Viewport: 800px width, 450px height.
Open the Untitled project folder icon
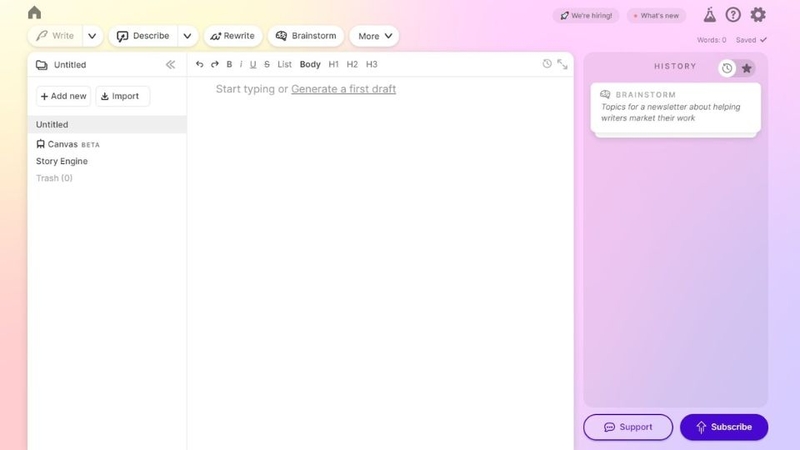click(x=42, y=65)
